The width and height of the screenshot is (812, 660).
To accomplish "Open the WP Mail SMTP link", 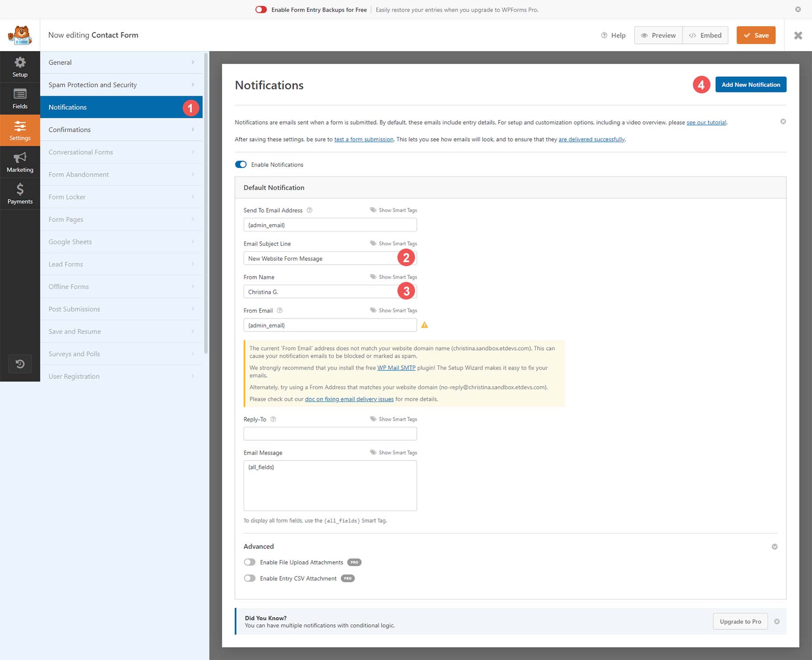I will [396, 368].
